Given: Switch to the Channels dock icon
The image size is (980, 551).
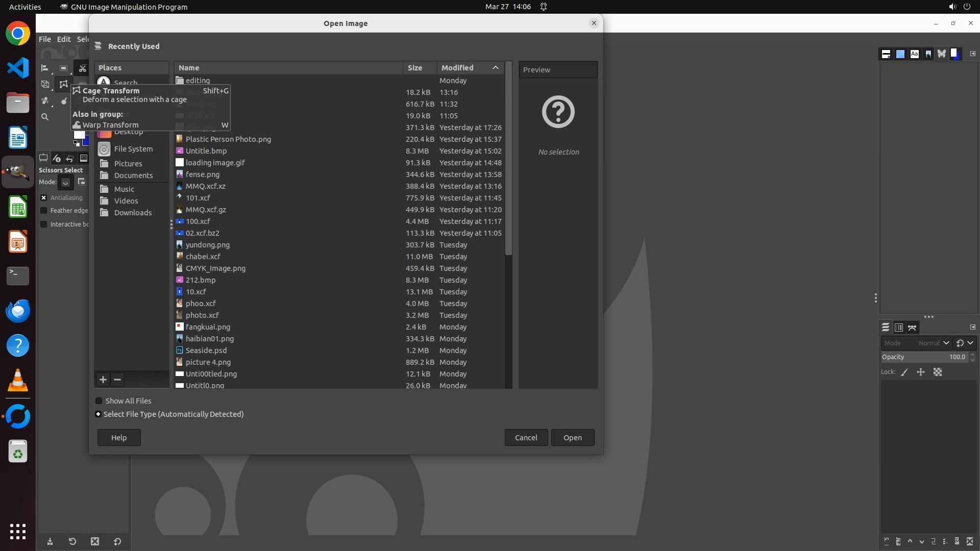Looking at the screenshot, I should pos(899,328).
